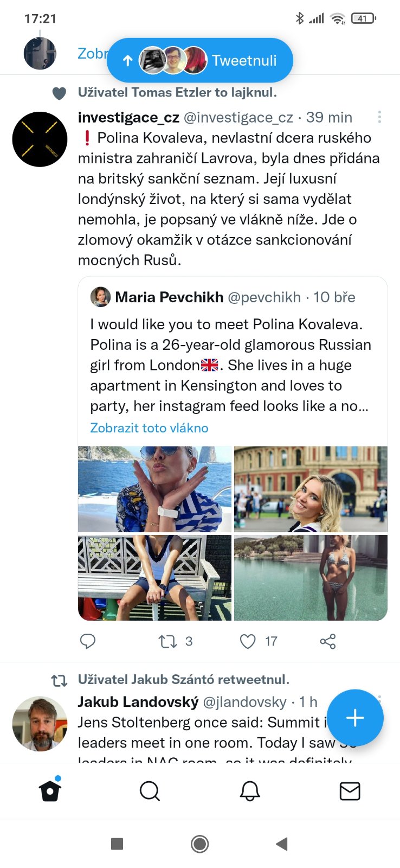Viewport: 400px width, 868px height.
Task: Open Maria Pevchikh's quoted tweet name
Action: coord(169,297)
